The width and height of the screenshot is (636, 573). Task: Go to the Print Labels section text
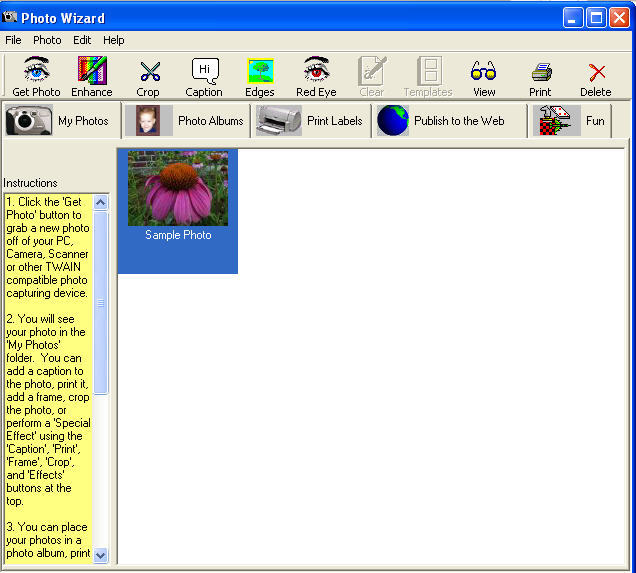click(335, 121)
